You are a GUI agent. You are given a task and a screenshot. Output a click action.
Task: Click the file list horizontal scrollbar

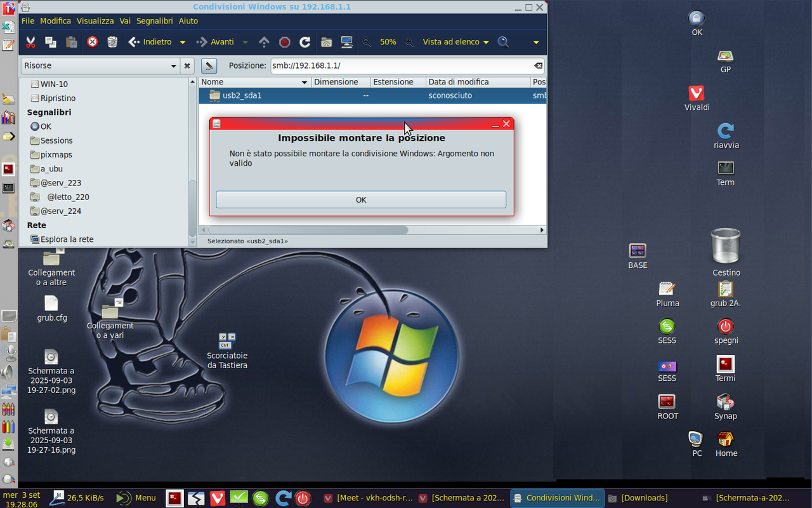pos(308,230)
